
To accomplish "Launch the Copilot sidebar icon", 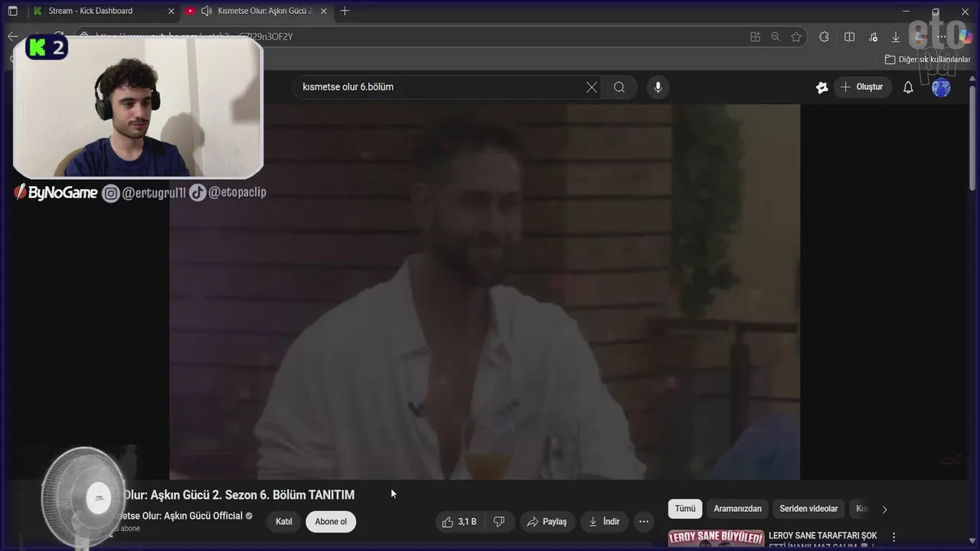I will 965,37.
